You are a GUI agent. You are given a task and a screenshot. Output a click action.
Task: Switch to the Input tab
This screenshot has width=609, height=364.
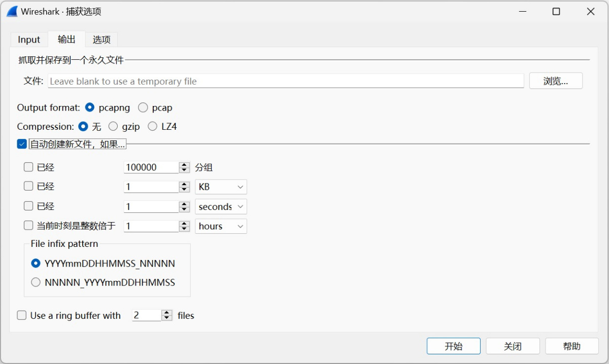[29, 40]
